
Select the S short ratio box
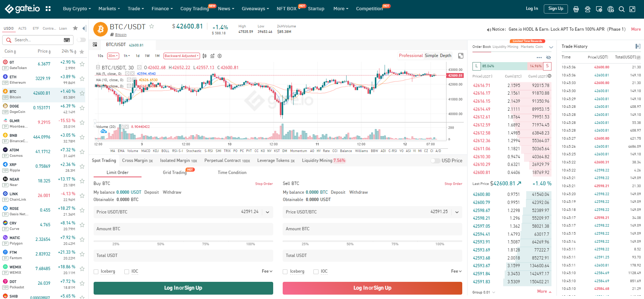point(547,66)
